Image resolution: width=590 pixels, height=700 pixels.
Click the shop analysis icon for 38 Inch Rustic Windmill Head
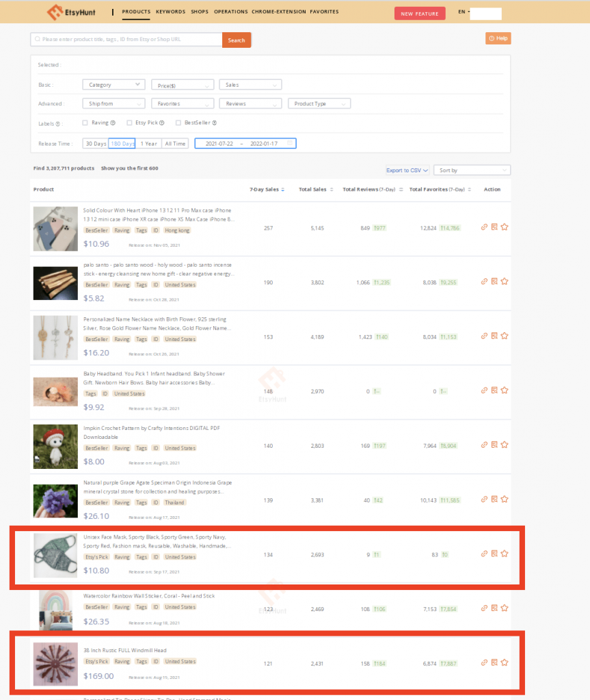pos(494,662)
